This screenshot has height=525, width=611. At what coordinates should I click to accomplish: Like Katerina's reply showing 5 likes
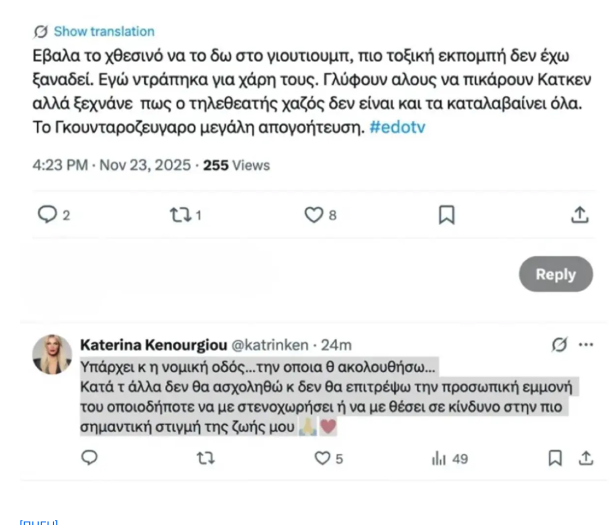pos(322,458)
